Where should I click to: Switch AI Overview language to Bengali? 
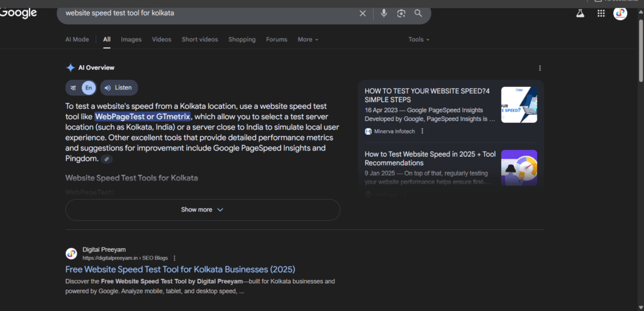click(73, 88)
